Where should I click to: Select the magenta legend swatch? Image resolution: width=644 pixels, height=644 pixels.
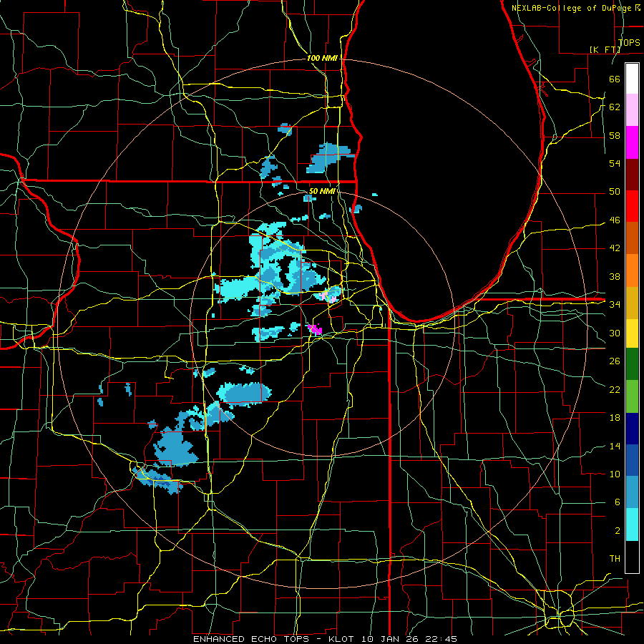coord(632,142)
